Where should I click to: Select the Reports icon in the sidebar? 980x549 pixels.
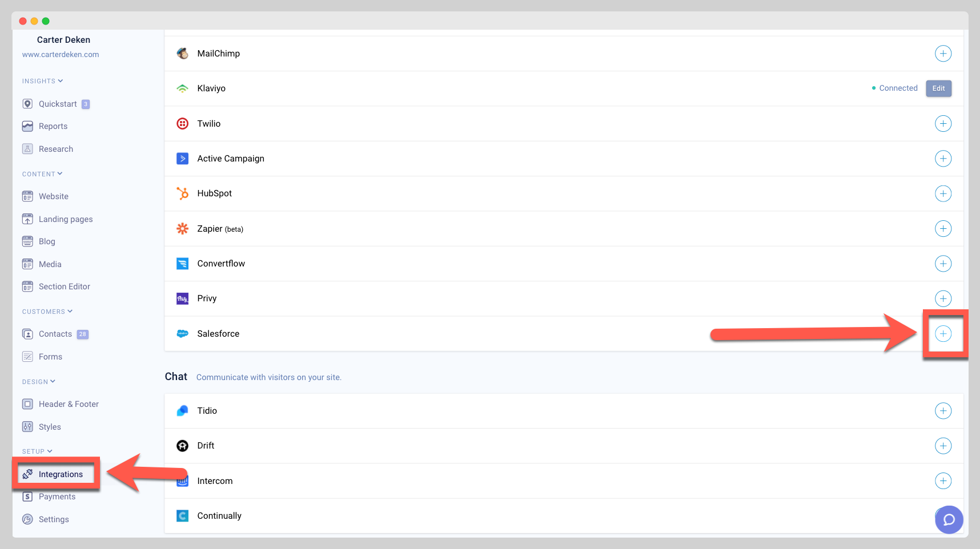click(x=28, y=126)
